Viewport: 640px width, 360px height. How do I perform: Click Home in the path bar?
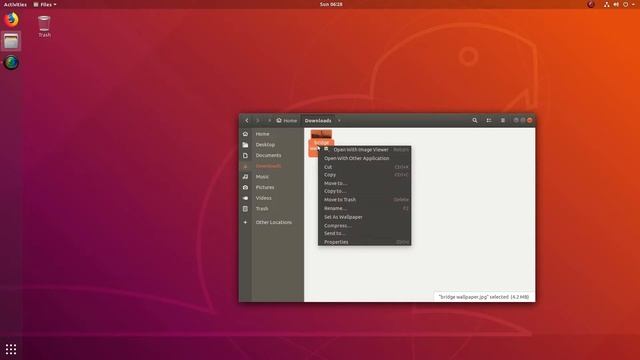[287, 120]
